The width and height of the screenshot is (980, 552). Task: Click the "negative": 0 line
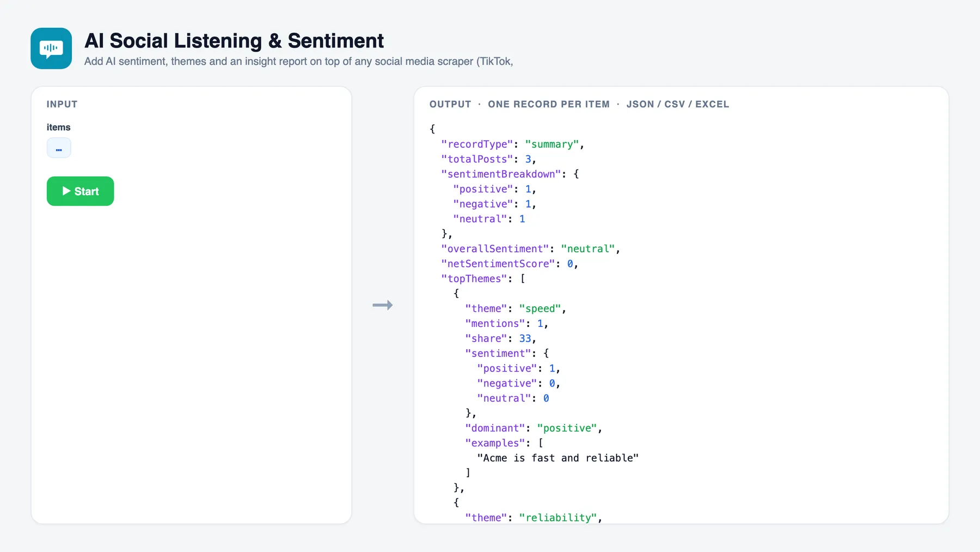click(519, 384)
